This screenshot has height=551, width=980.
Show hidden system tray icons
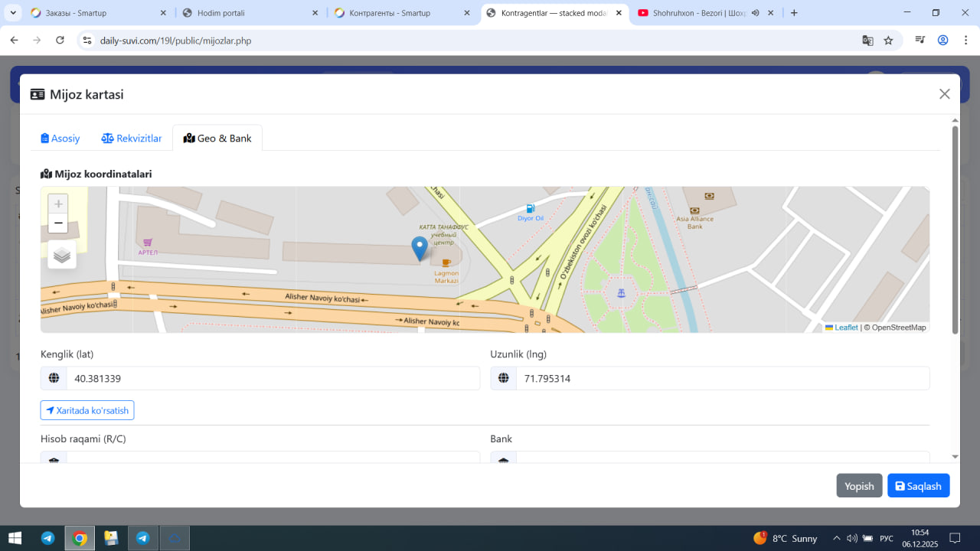[836, 538]
